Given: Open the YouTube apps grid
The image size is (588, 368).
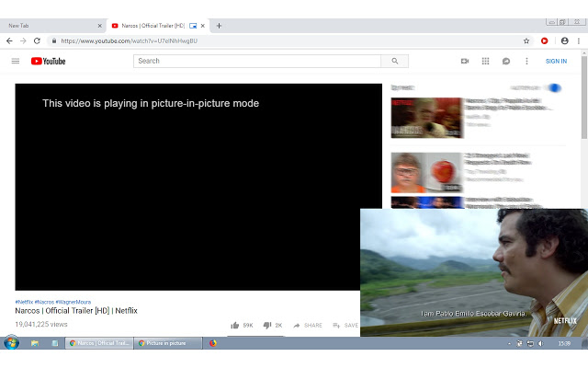Looking at the screenshot, I should [485, 61].
